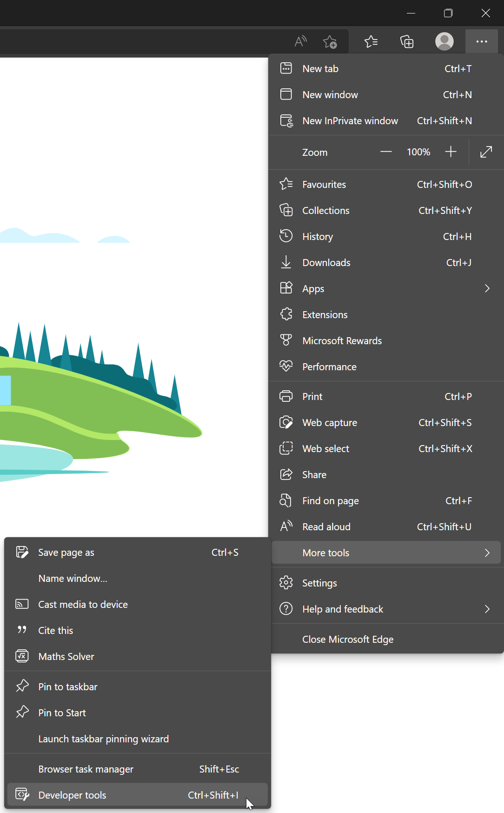The width and height of the screenshot is (504, 813).
Task: Open the user profile avatar
Action: pos(444,41)
